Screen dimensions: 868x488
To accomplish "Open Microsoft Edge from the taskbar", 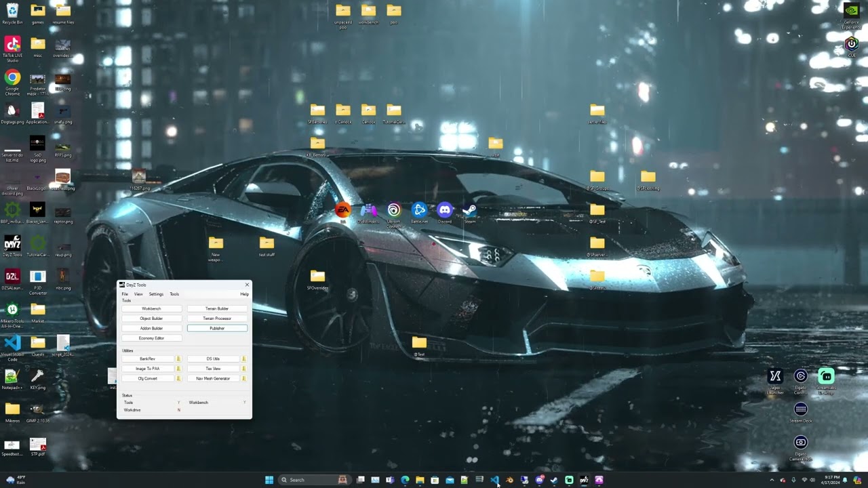I will [x=405, y=480].
